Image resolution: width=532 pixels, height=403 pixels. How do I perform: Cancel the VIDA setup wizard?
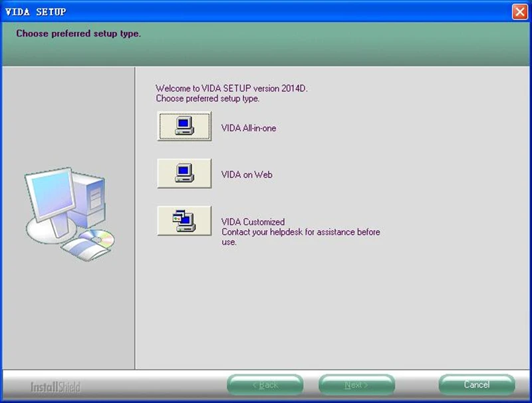(477, 384)
